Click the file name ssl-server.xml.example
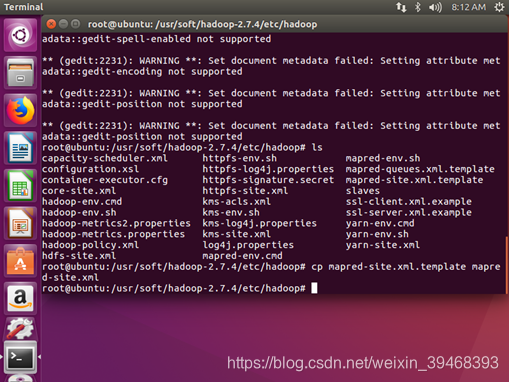 [409, 212]
